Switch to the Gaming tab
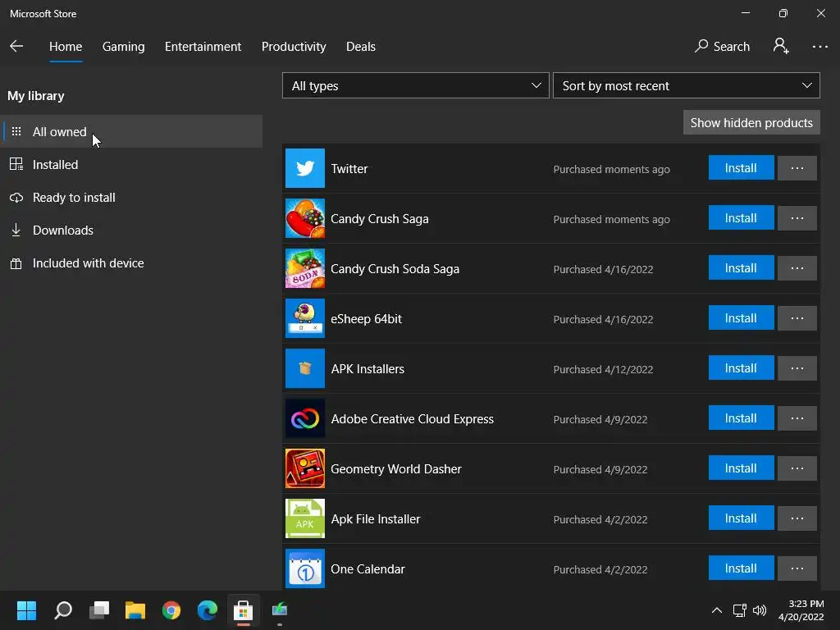The image size is (840, 630). (x=123, y=47)
